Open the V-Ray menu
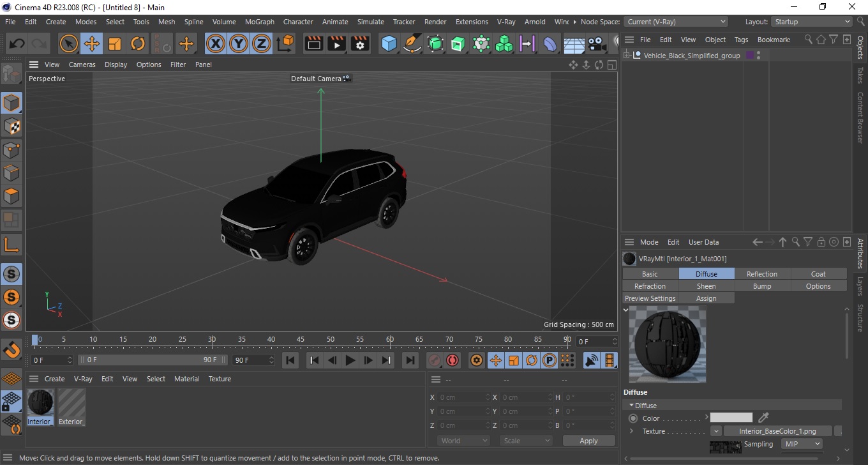868x465 pixels. pyautogui.click(x=506, y=22)
